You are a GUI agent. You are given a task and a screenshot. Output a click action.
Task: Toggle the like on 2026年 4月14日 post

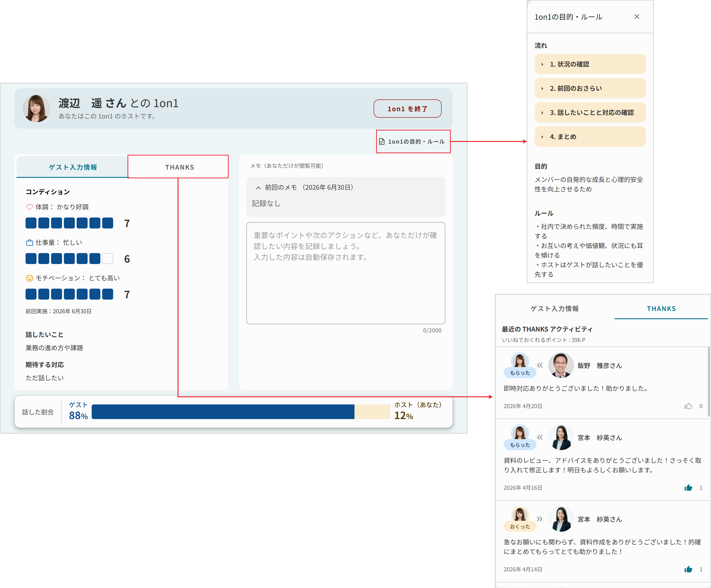coord(688,569)
